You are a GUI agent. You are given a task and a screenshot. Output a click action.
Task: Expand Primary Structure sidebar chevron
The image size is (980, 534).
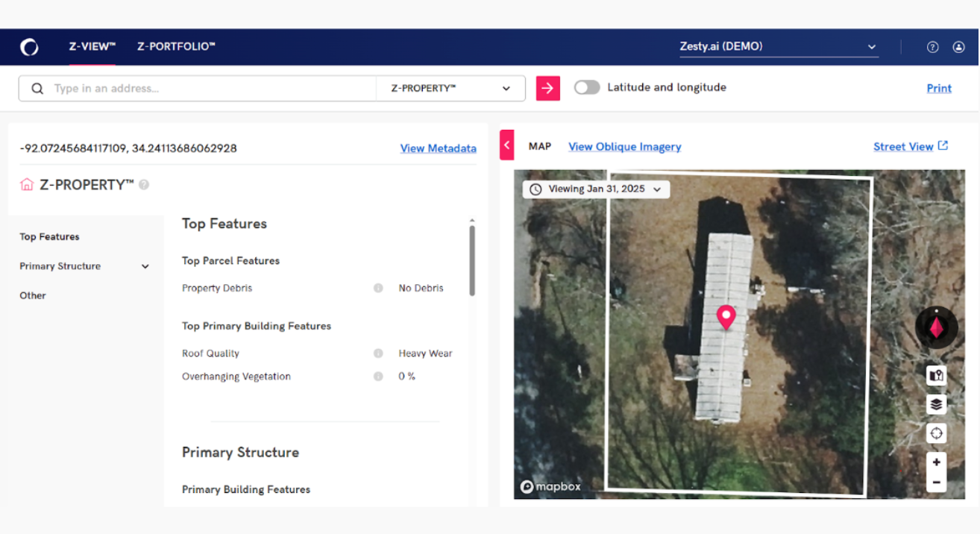(x=145, y=266)
